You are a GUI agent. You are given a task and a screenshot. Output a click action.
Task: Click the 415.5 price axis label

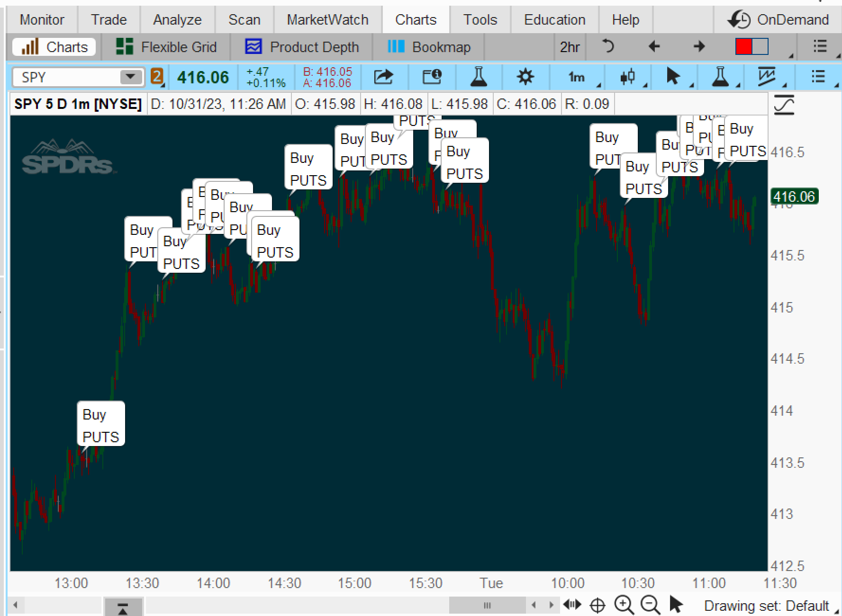pos(788,256)
